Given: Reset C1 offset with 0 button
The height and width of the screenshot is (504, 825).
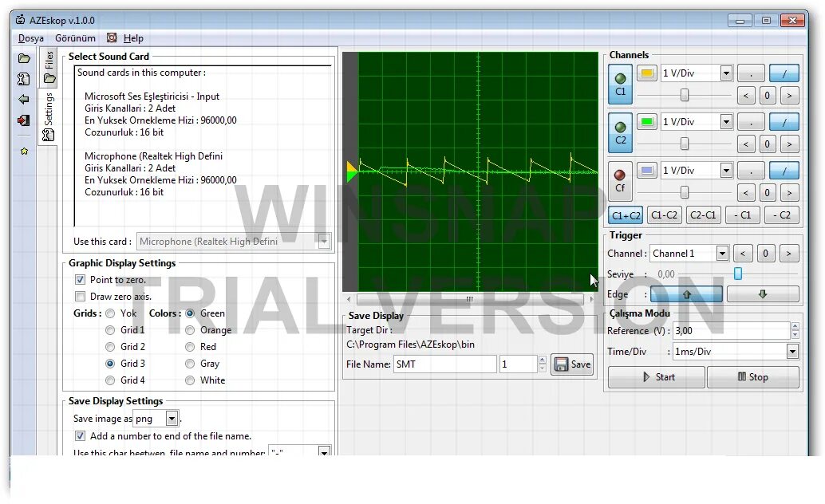Looking at the screenshot, I should (x=767, y=96).
